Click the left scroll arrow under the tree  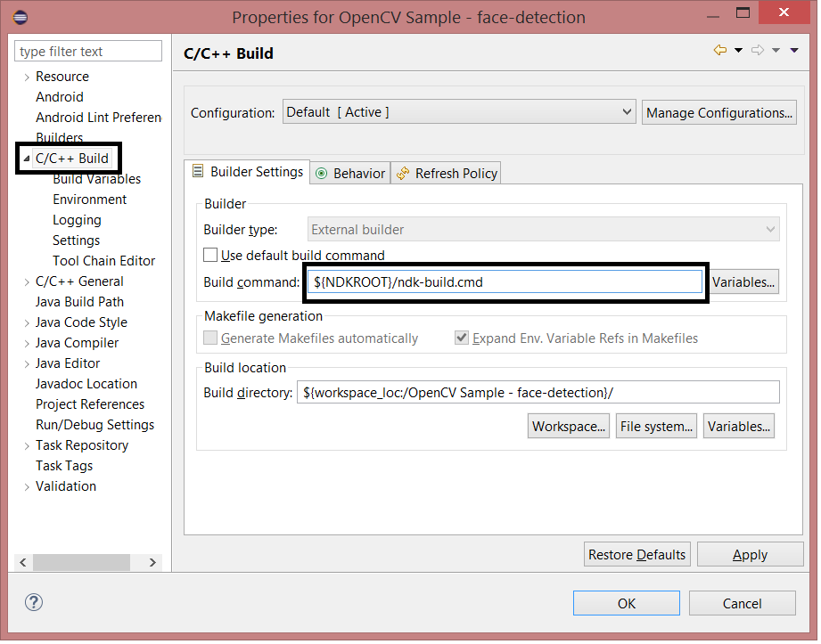[x=22, y=562]
